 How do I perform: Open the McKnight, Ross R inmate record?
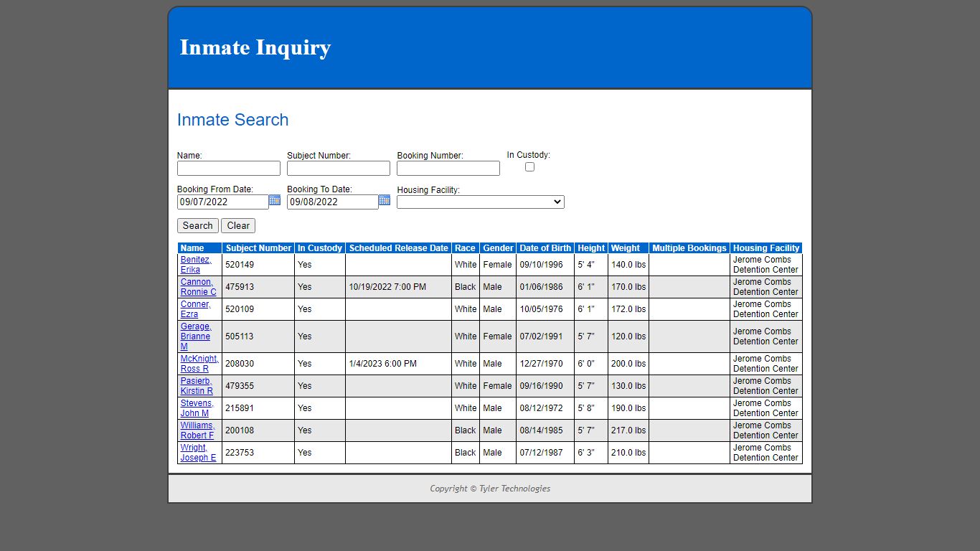click(199, 364)
